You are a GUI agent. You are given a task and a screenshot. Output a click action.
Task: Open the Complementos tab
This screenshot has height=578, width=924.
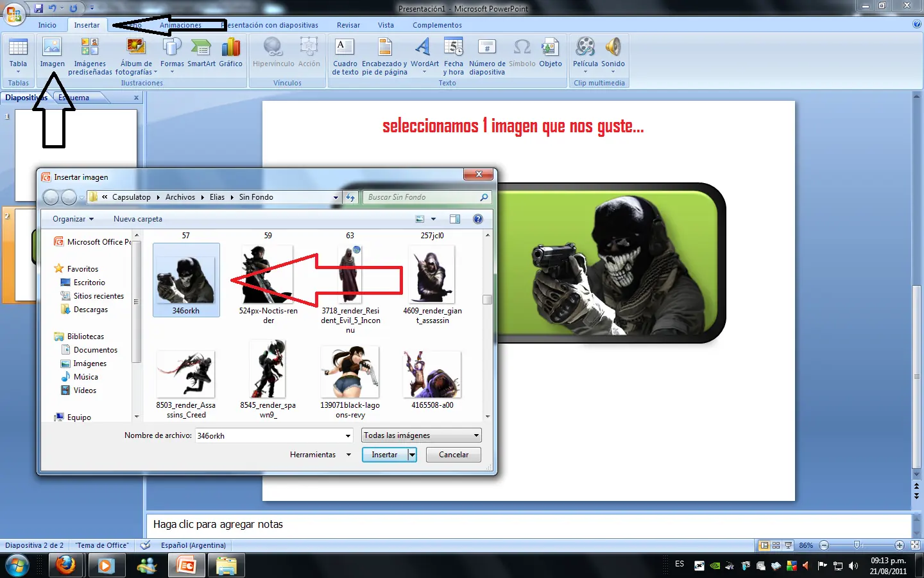click(437, 25)
